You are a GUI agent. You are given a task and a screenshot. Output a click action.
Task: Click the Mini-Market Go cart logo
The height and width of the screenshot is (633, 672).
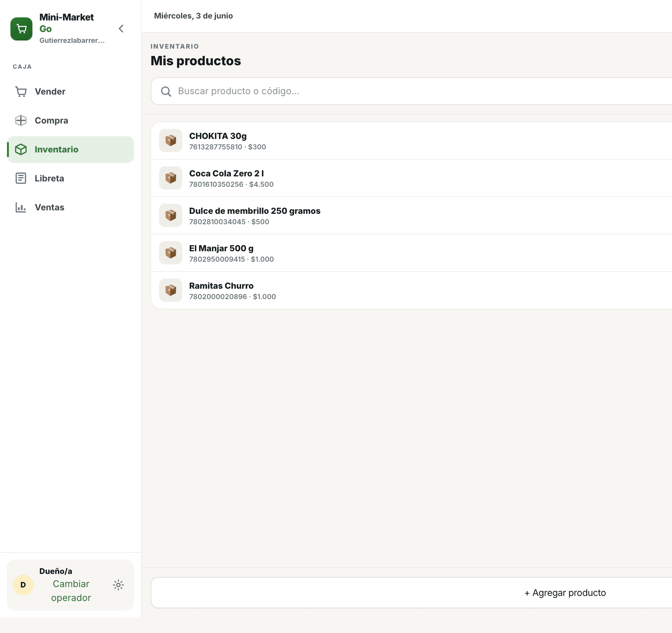click(21, 29)
